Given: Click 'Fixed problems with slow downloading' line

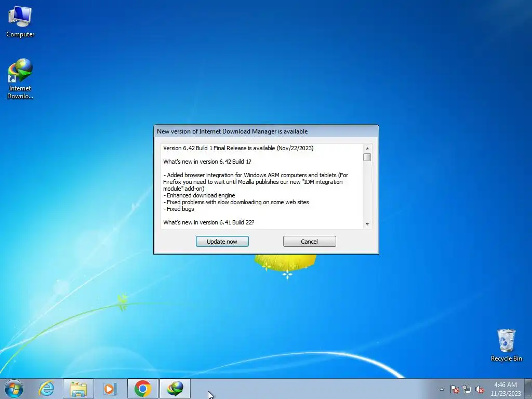Looking at the screenshot, I should pos(236,202).
